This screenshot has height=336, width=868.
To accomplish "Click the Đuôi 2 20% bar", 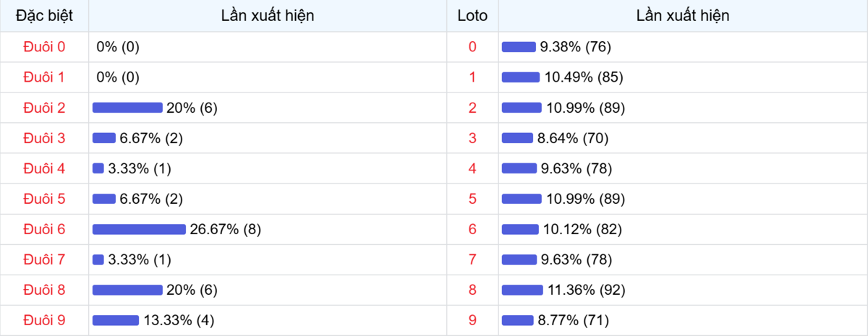I will (x=127, y=108).
